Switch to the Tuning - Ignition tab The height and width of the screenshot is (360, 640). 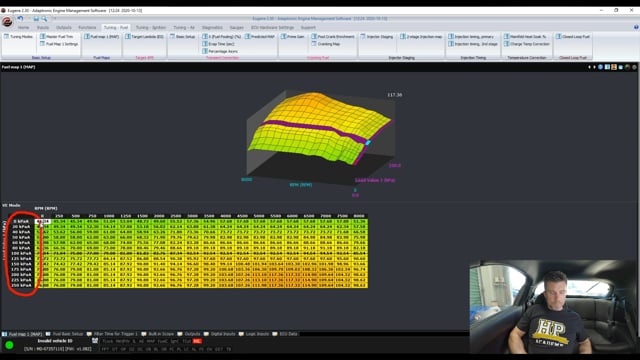pos(151,27)
